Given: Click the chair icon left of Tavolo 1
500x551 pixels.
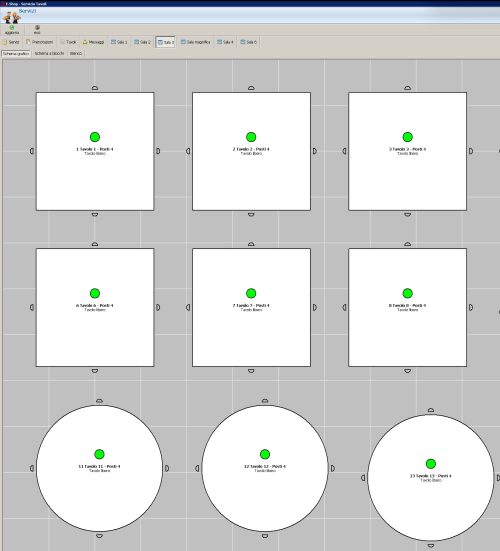Looking at the screenshot, I should [32, 151].
